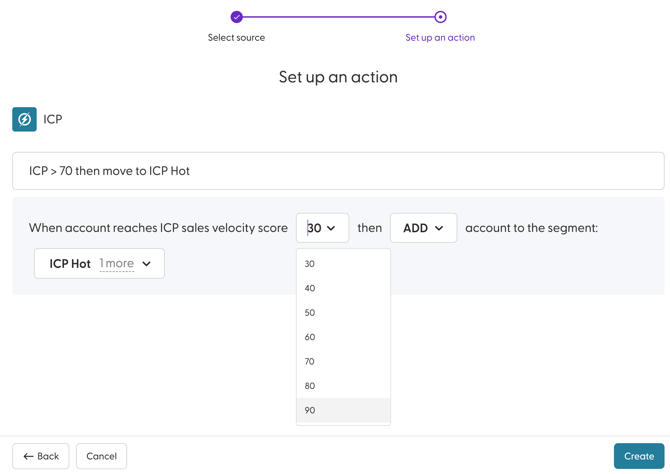The height and width of the screenshot is (474, 670).
Task: Edit the rule name text field
Action: pos(338,171)
